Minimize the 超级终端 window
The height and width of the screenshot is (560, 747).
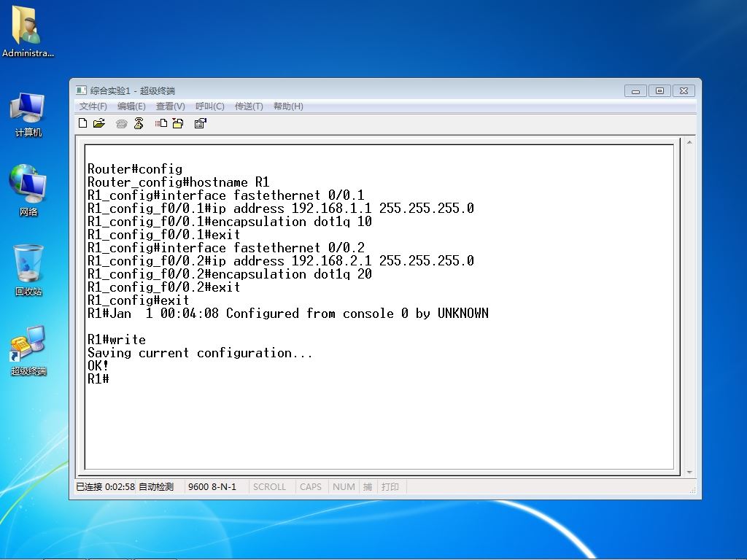click(x=635, y=91)
